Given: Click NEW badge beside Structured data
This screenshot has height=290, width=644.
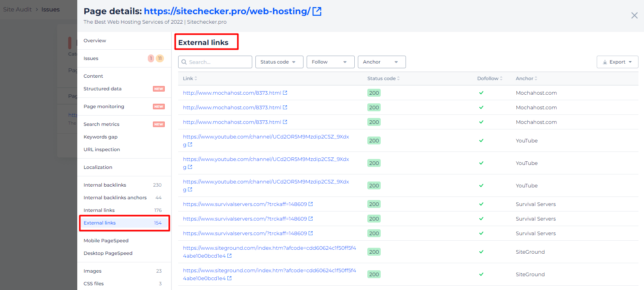Looking at the screenshot, I should coord(158,89).
